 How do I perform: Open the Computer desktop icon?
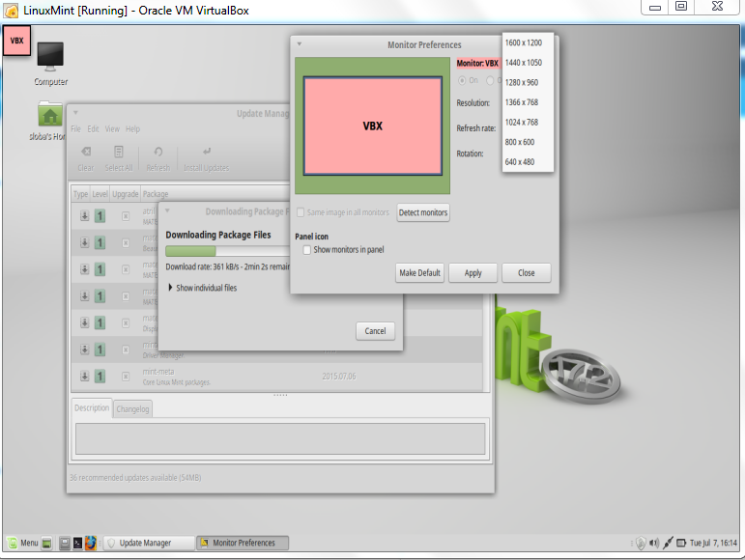point(50,64)
